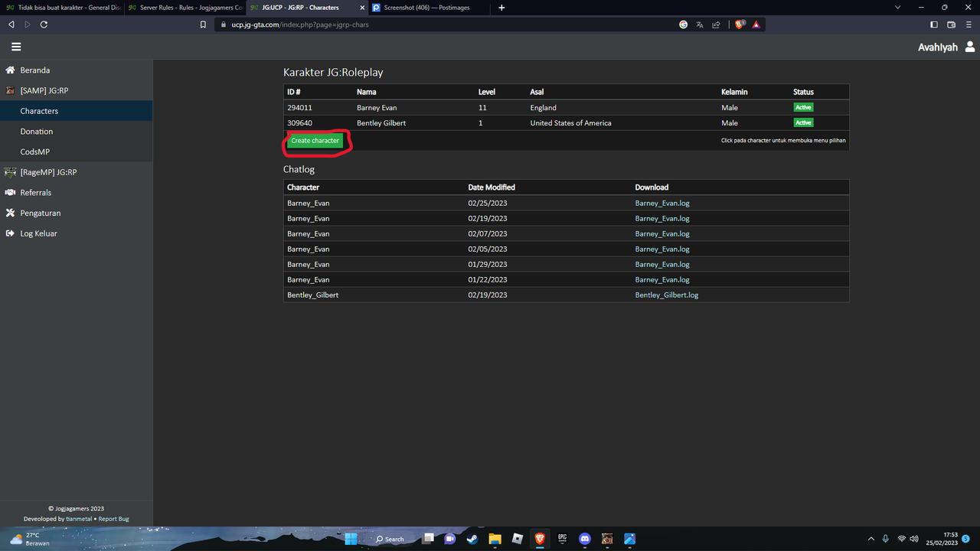Click character ID 309640
Image resolution: width=980 pixels, height=551 pixels.
[299, 123]
